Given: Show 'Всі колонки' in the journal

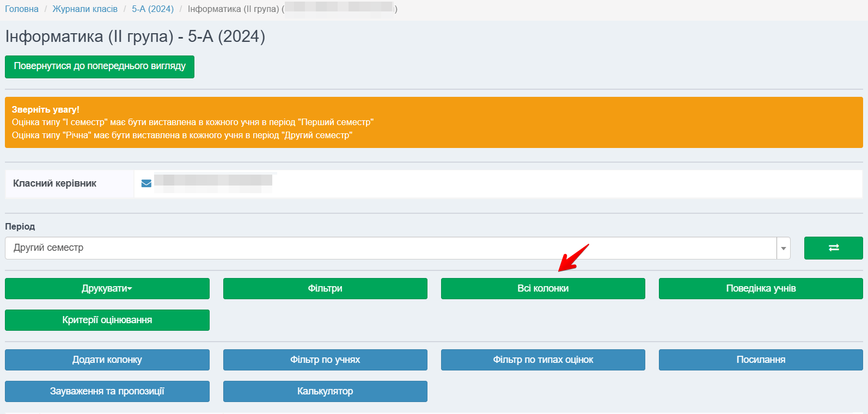Looking at the screenshot, I should [543, 288].
